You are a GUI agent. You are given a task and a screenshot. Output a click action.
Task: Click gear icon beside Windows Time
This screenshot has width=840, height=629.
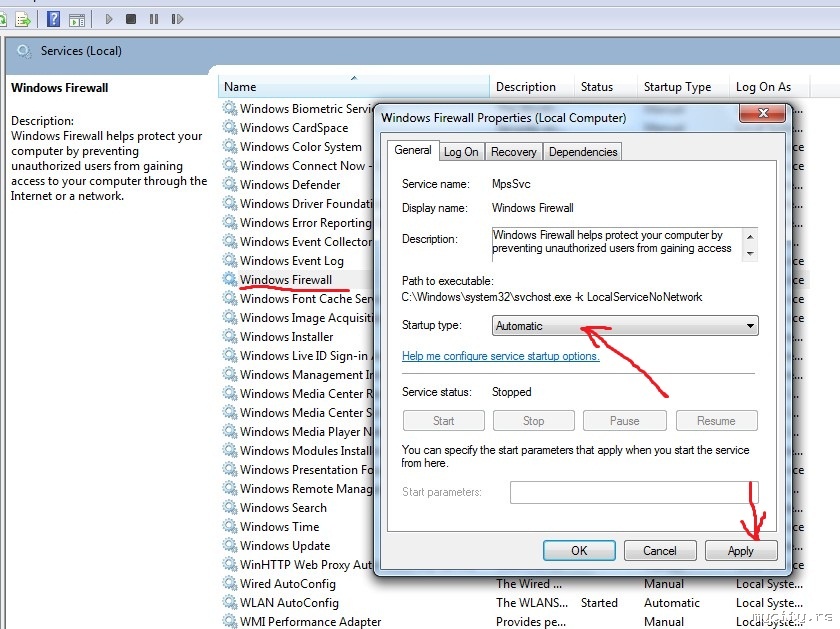pyautogui.click(x=230, y=526)
